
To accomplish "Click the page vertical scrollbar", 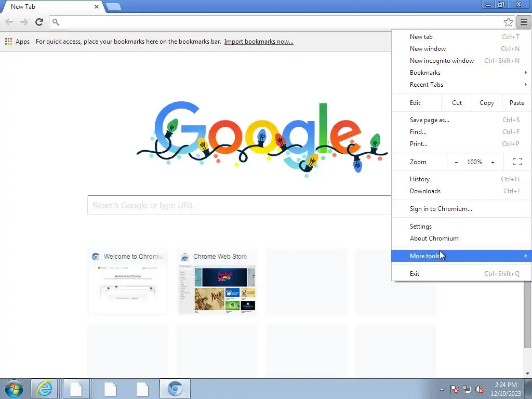I will [x=527, y=314].
